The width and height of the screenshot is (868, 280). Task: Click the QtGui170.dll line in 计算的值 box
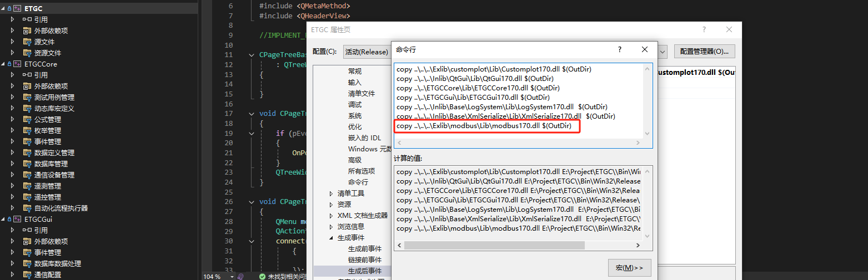(x=518, y=181)
